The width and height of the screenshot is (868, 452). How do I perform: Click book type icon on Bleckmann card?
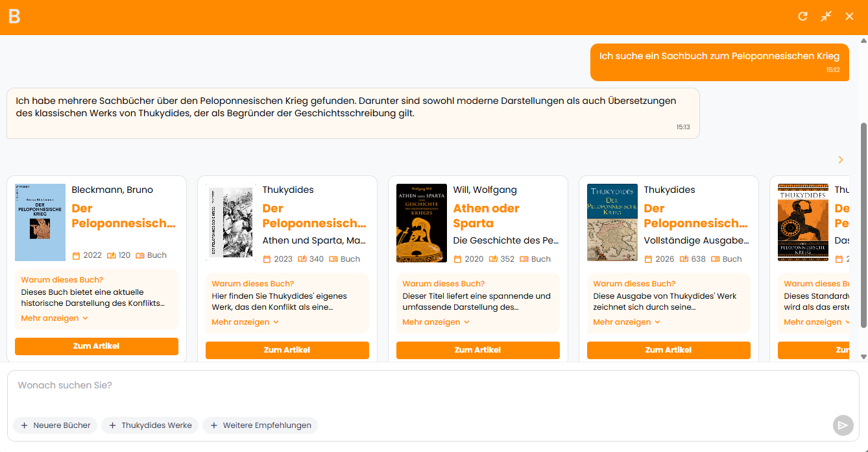click(x=139, y=255)
